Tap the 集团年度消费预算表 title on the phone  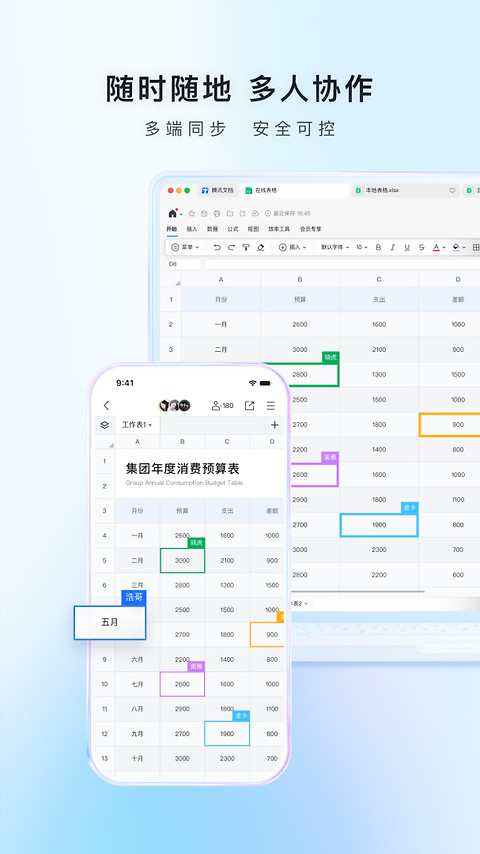pyautogui.click(x=183, y=468)
